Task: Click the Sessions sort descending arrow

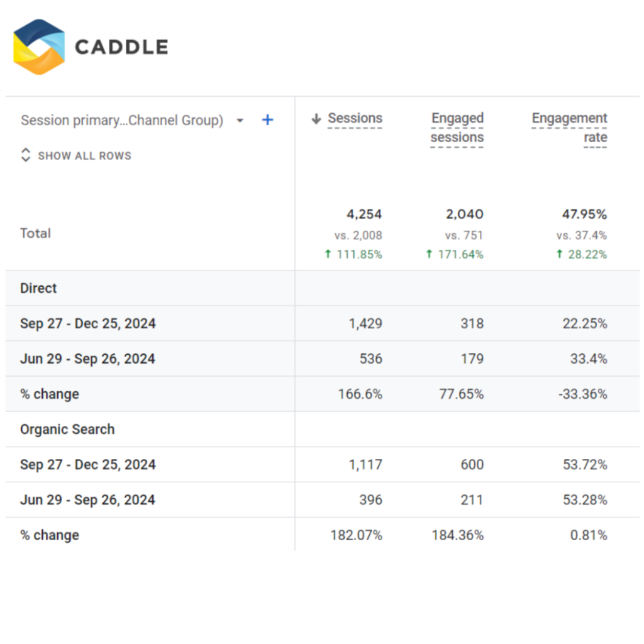Action: pos(316,119)
